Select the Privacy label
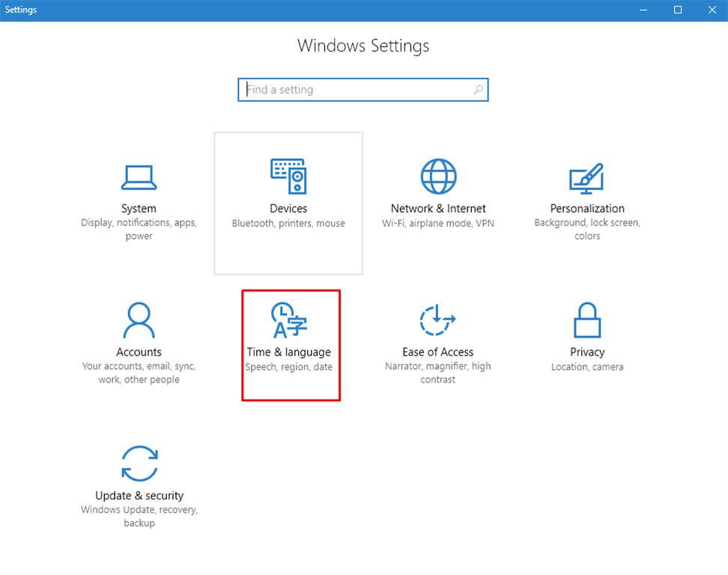 click(x=587, y=352)
